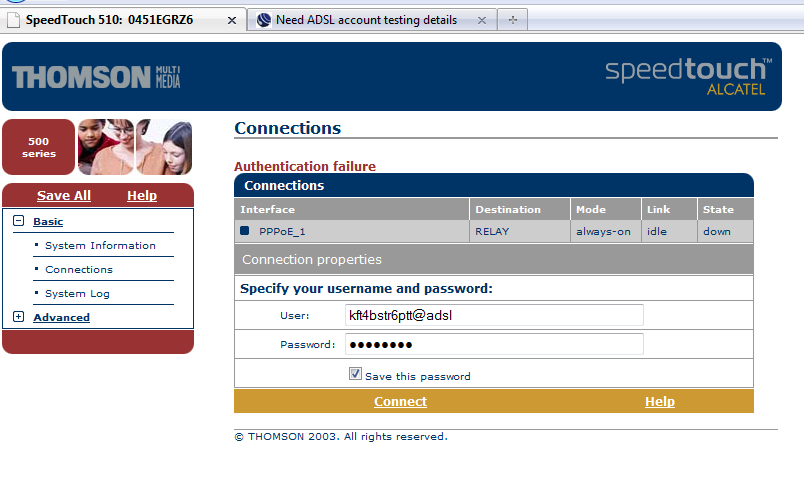
Task: Focus the User input field
Action: (x=494, y=316)
